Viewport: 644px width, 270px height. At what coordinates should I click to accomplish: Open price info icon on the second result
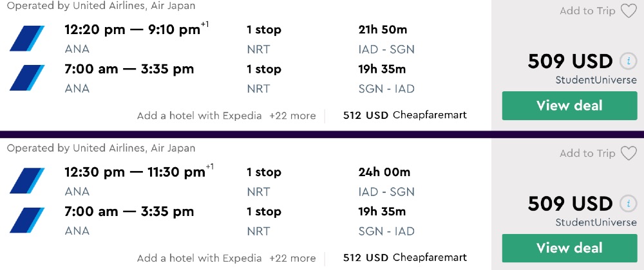(628, 204)
